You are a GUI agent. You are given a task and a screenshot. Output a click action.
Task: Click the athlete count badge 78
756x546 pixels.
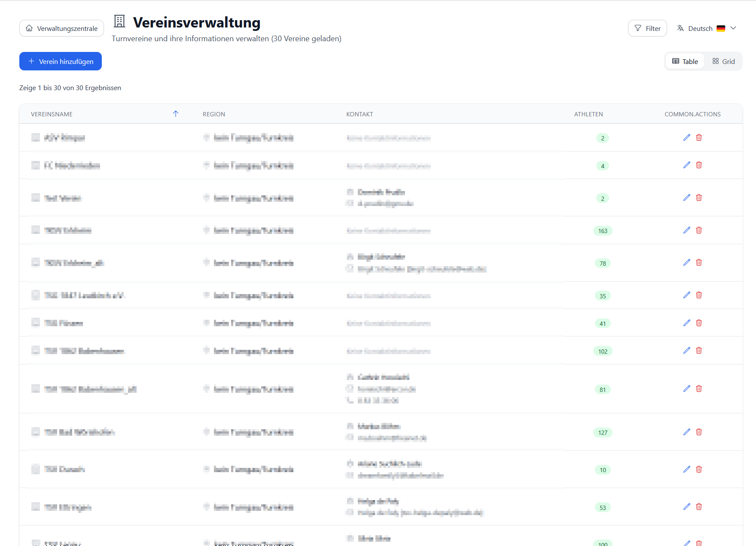tap(603, 264)
